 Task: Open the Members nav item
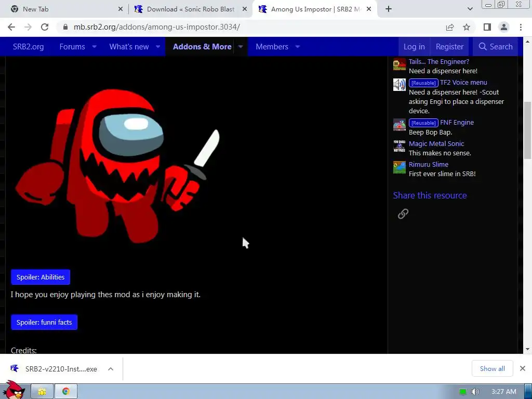(x=272, y=46)
